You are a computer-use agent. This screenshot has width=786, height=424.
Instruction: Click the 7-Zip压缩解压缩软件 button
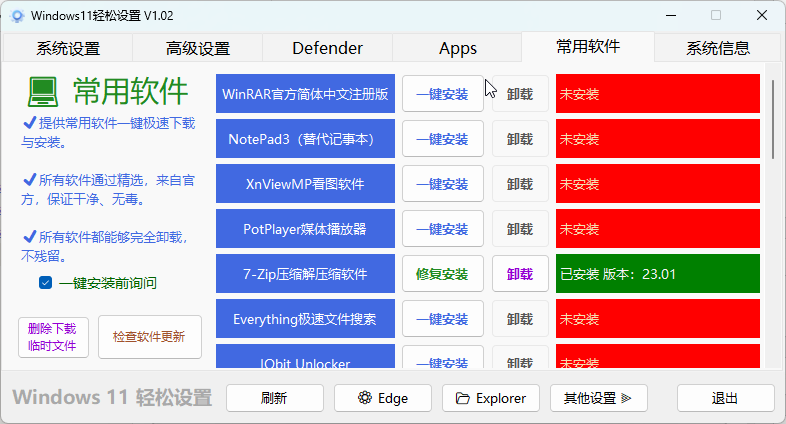coord(305,274)
